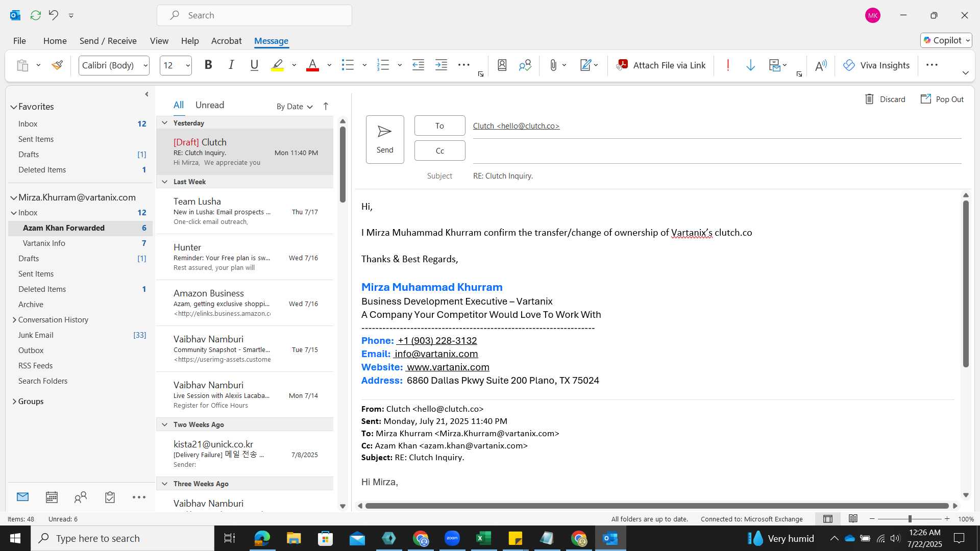
Task: Click the Cc button
Action: click(439, 151)
